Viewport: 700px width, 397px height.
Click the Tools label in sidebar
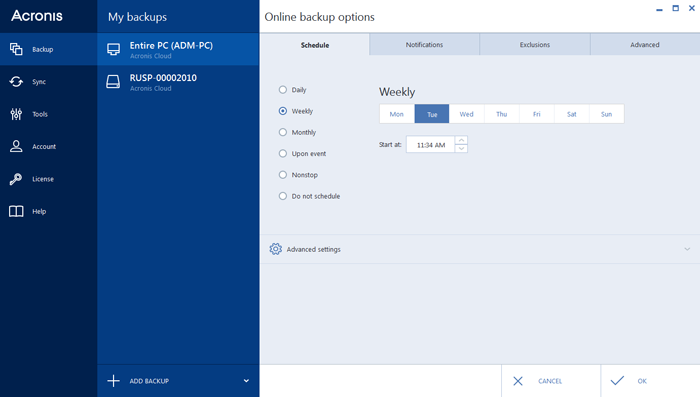click(x=40, y=114)
